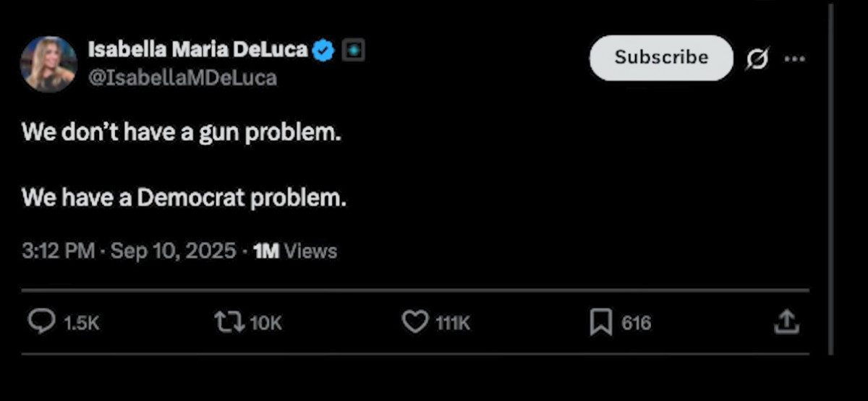Click the display name Isabella Maria DeLuca
This screenshot has width=868, height=401.
click(197, 50)
